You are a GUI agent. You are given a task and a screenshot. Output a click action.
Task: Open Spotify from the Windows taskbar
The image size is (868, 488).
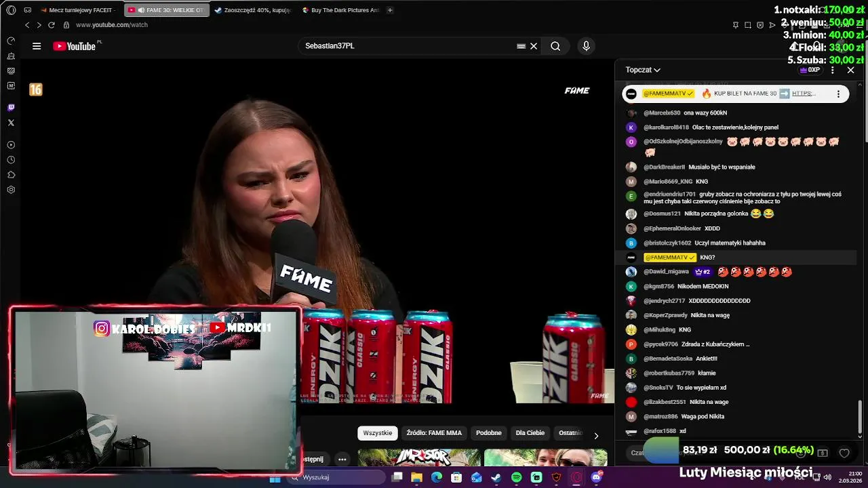point(517,478)
